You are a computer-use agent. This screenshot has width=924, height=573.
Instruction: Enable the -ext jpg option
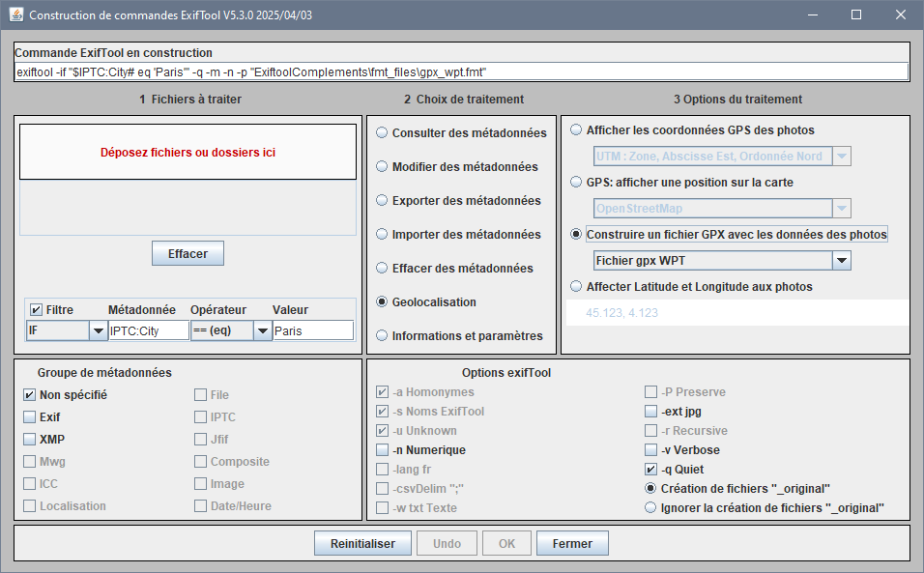[650, 412]
